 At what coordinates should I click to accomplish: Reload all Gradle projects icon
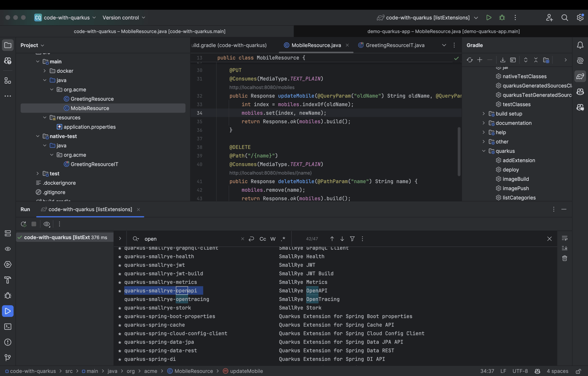tap(470, 60)
